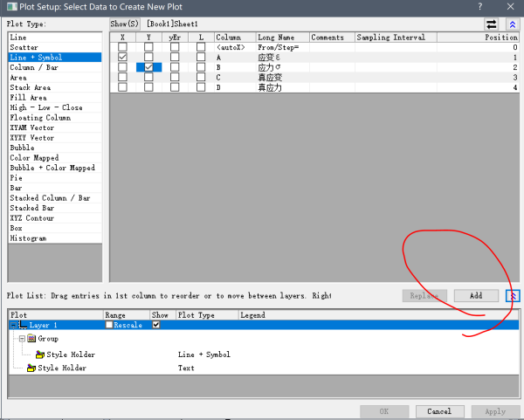The height and width of the screenshot is (420, 524).
Task: Click the 真应力 long name cell
Action: point(283,87)
